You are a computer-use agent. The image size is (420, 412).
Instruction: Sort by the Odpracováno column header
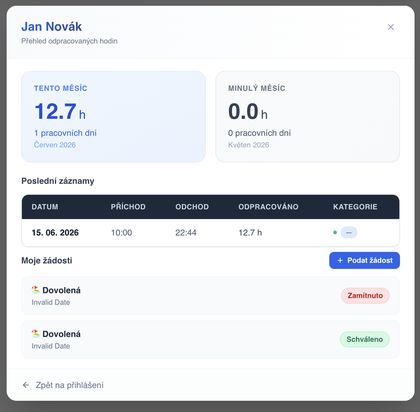[x=268, y=207]
